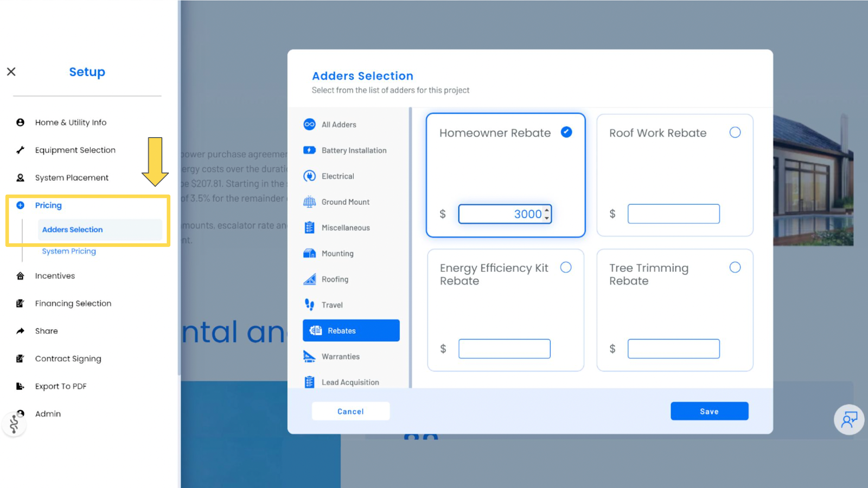Click the Roof Work Rebate amount field
The width and height of the screenshot is (868, 488).
click(x=673, y=214)
